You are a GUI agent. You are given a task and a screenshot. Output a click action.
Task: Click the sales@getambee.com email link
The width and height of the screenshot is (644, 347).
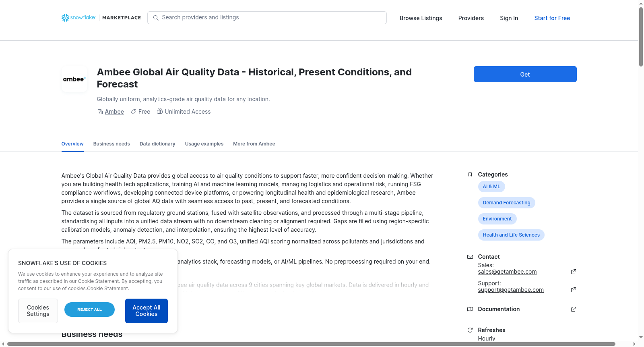tap(507, 272)
